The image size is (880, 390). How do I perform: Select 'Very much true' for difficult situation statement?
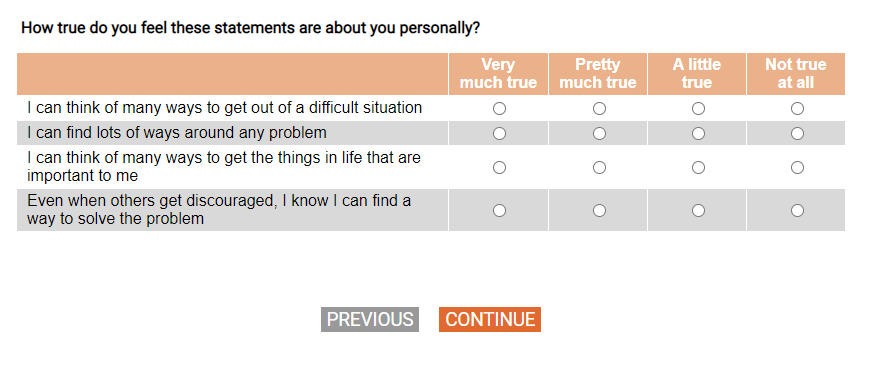(499, 108)
